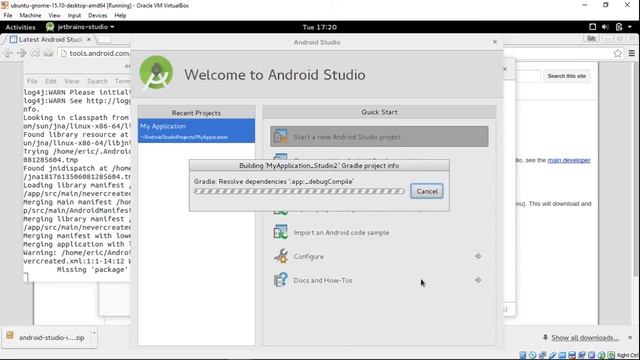Click the Configure option
Screen dimensions: 640x360
pos(309,256)
